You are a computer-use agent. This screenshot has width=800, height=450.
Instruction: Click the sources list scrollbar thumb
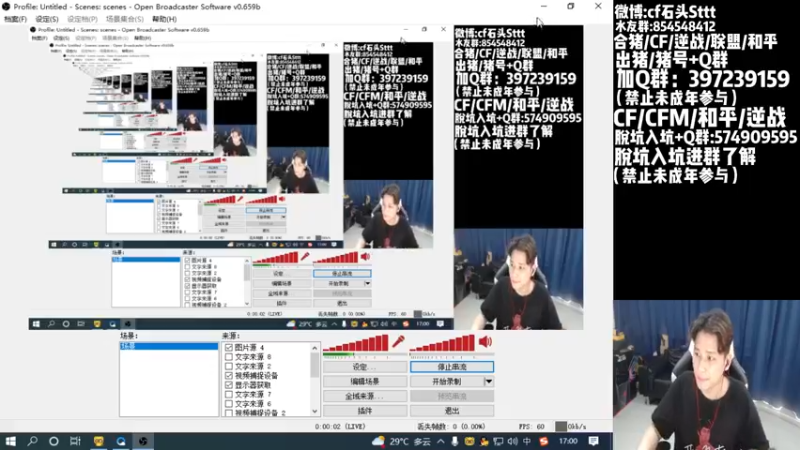315,365
